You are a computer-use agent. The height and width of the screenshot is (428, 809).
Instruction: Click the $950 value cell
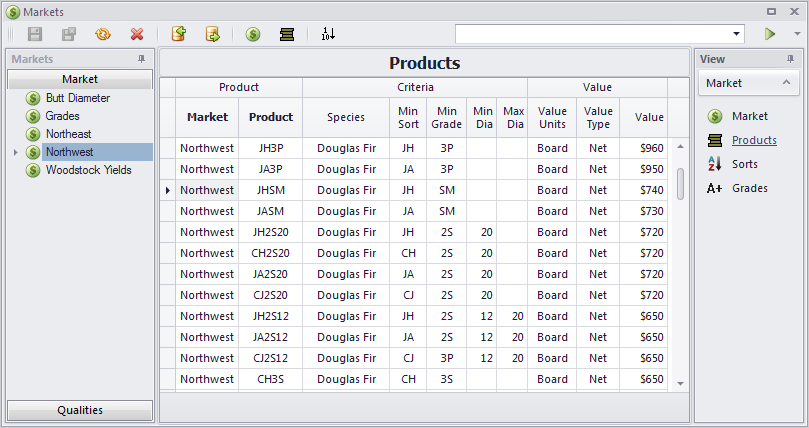click(643, 169)
